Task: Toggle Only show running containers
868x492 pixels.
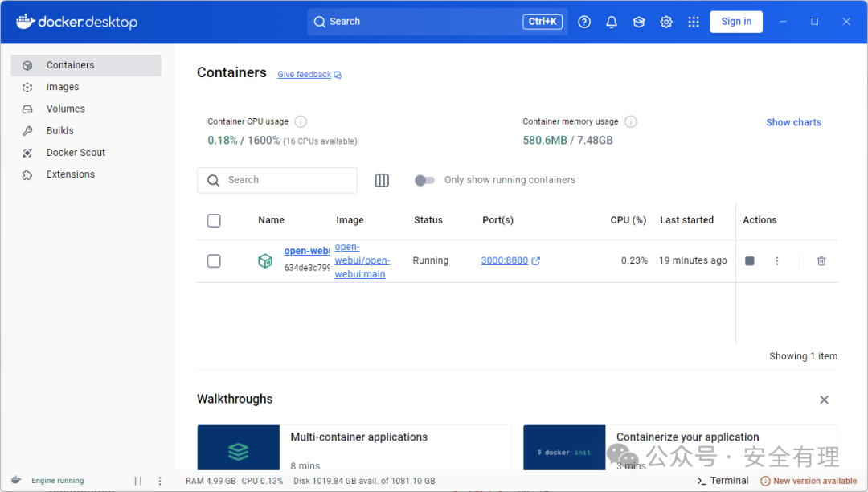Action: 424,180
